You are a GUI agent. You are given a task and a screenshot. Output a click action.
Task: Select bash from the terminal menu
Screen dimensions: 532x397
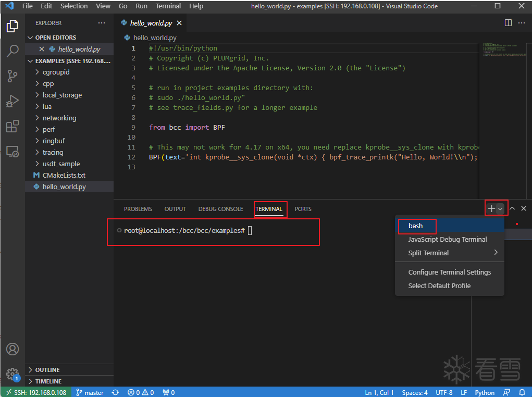[x=416, y=226]
